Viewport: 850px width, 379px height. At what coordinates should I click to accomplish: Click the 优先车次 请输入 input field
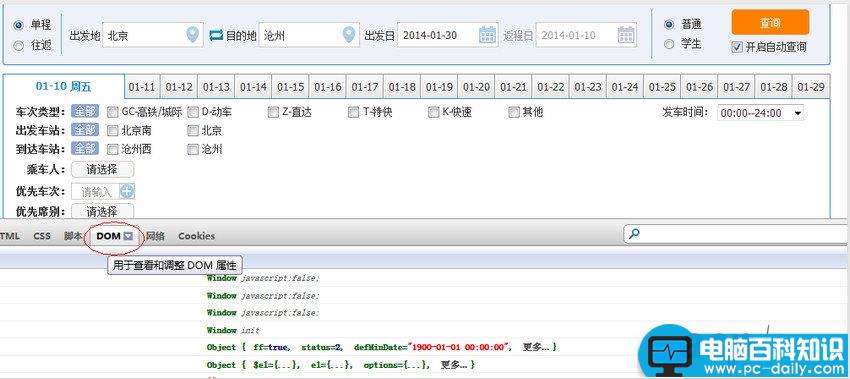(x=96, y=191)
